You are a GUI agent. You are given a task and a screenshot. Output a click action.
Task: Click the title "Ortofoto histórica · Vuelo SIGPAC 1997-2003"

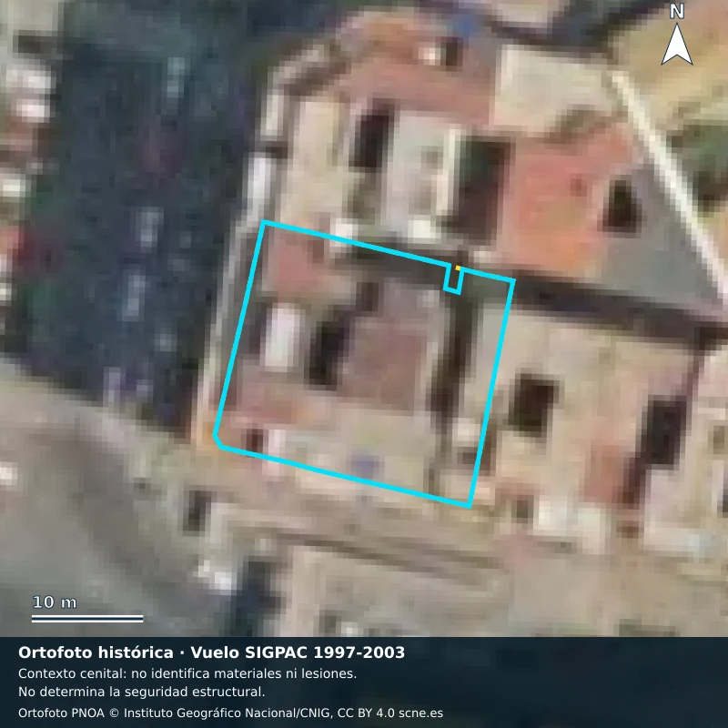coord(211,652)
